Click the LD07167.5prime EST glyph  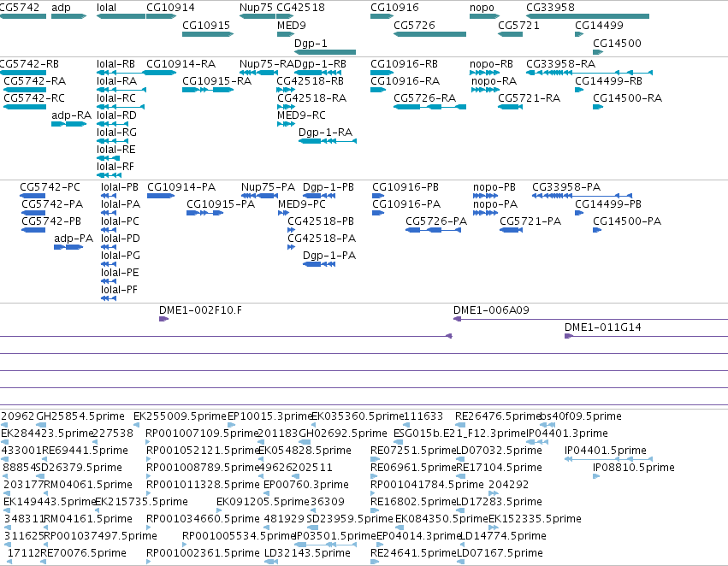[461, 562]
